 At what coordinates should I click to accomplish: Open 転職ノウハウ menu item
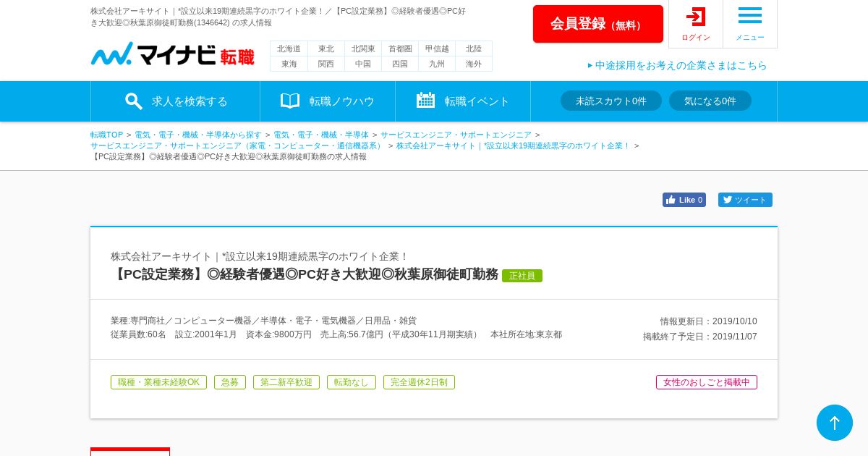328,101
